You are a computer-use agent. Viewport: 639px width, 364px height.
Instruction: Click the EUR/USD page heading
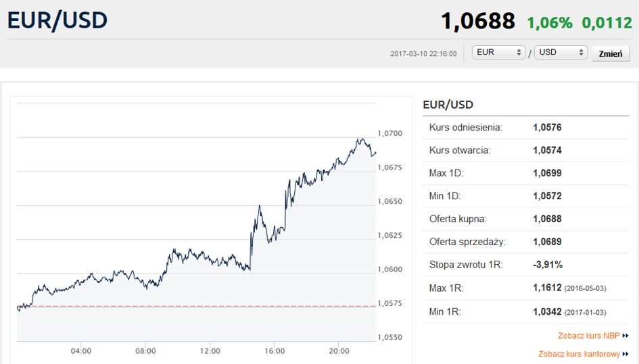(x=57, y=20)
